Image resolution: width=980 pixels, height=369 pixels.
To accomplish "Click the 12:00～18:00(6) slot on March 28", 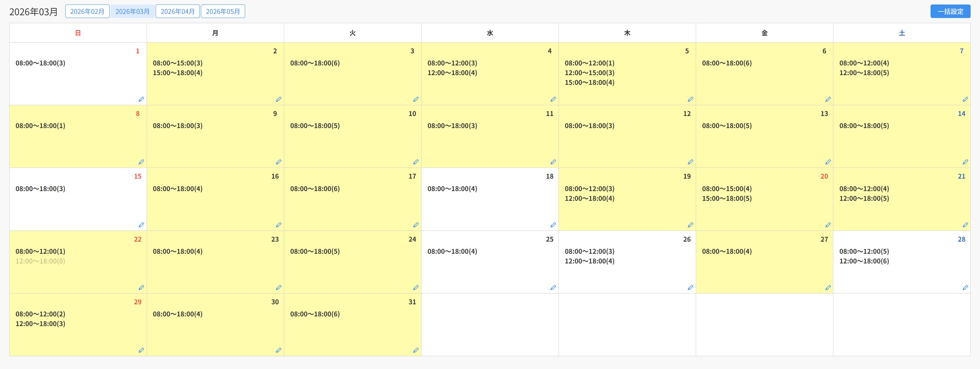I will [x=864, y=261].
